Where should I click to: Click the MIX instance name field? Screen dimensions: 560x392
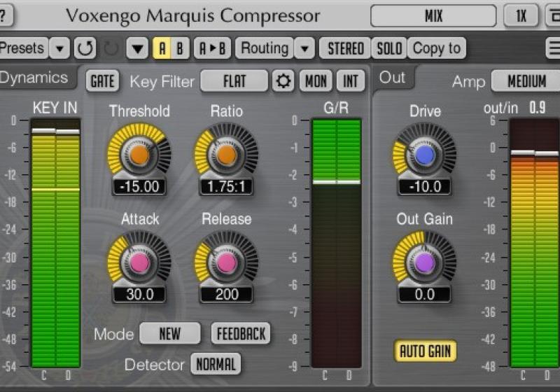(433, 15)
